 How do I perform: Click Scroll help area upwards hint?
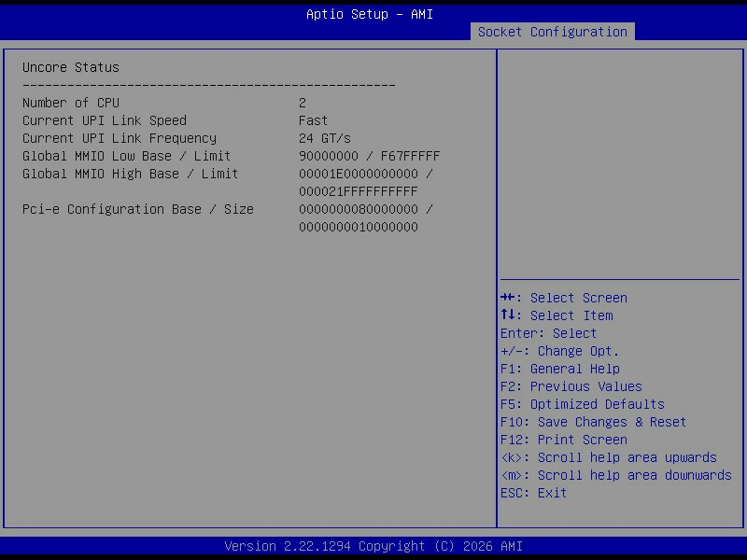(x=609, y=457)
